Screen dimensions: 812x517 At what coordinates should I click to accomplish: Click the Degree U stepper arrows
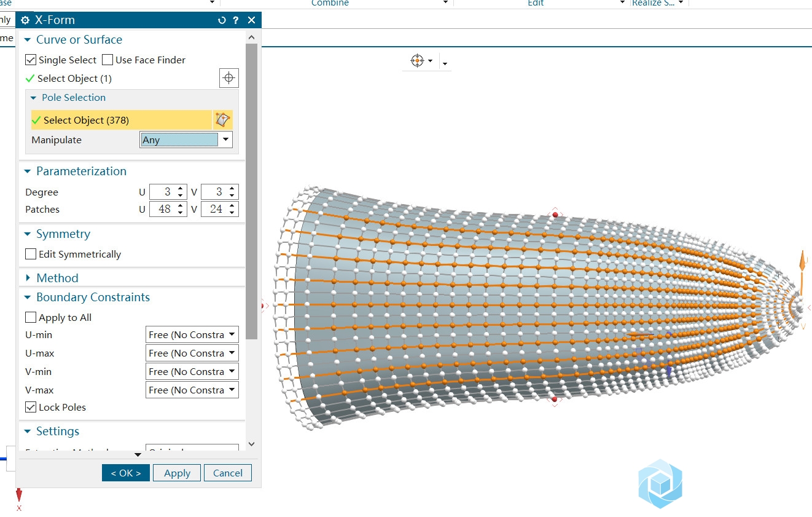[181, 192]
